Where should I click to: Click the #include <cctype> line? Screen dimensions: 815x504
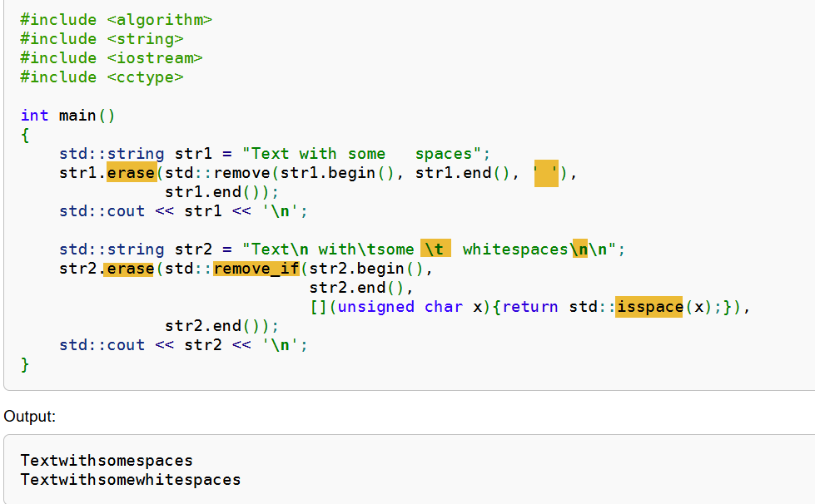(102, 77)
